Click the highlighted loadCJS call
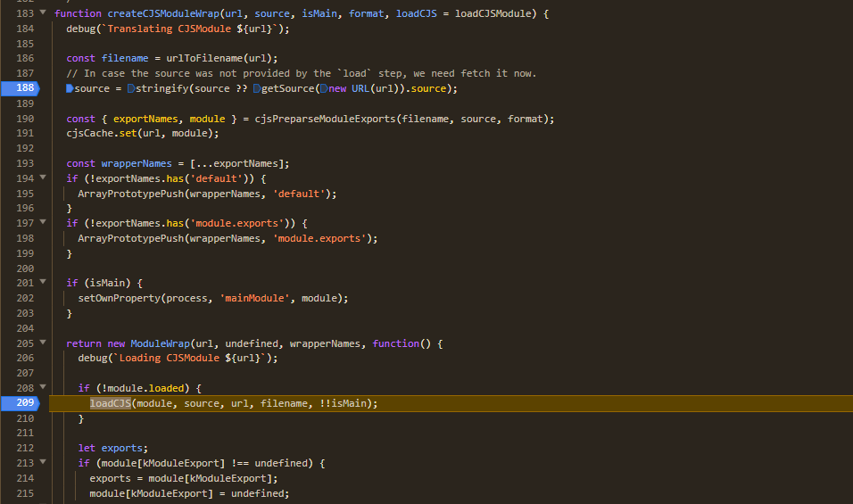This screenshot has height=504, width=853. click(110, 403)
